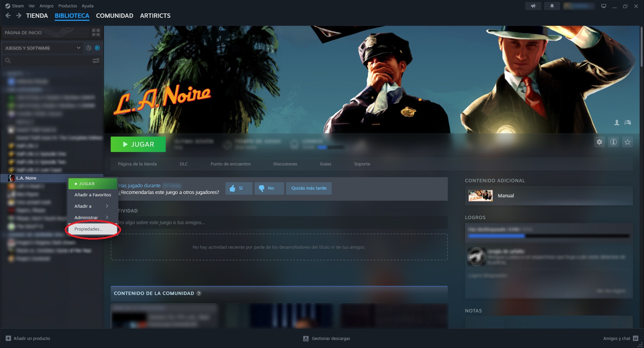Click the green JUGAR button
Viewport: 644px width, 348px height.
point(138,144)
